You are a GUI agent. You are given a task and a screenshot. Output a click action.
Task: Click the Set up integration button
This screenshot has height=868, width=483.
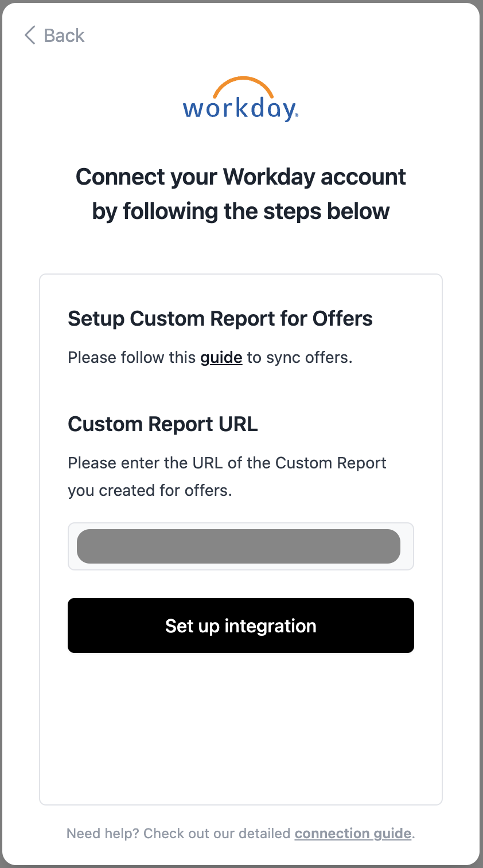tap(241, 625)
